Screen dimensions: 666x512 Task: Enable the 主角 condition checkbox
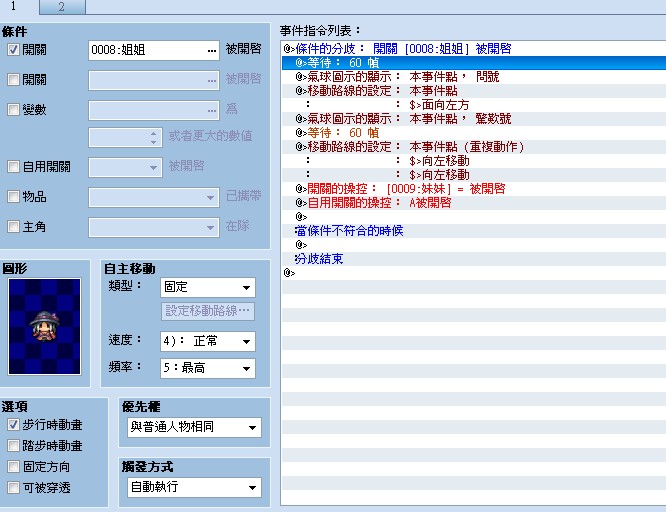[13, 226]
